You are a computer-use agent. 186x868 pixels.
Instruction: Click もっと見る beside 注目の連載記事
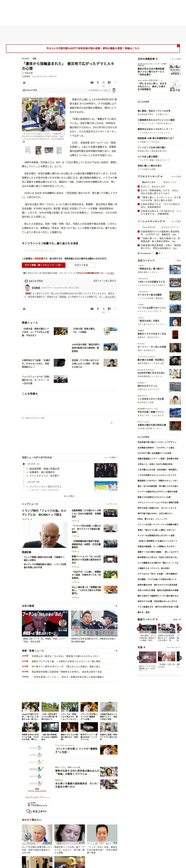click(x=176, y=59)
